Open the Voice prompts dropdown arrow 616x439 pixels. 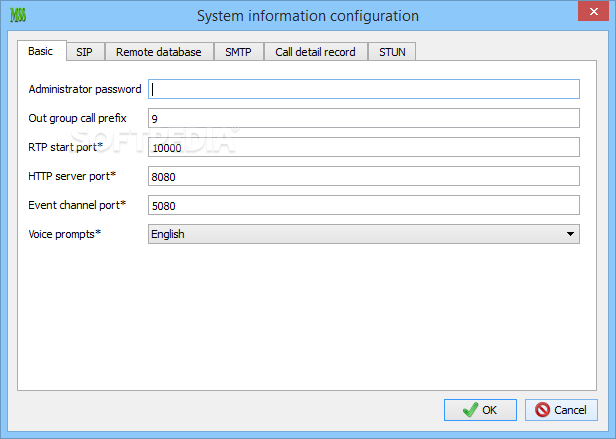570,234
